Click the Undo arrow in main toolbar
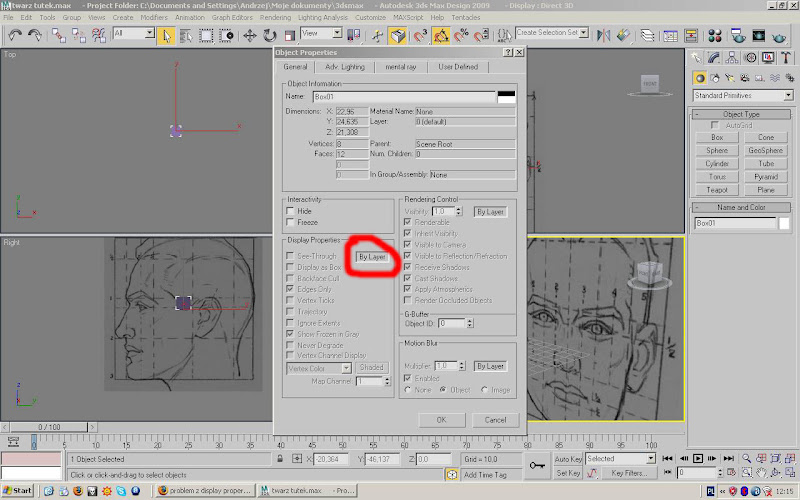 (15, 35)
